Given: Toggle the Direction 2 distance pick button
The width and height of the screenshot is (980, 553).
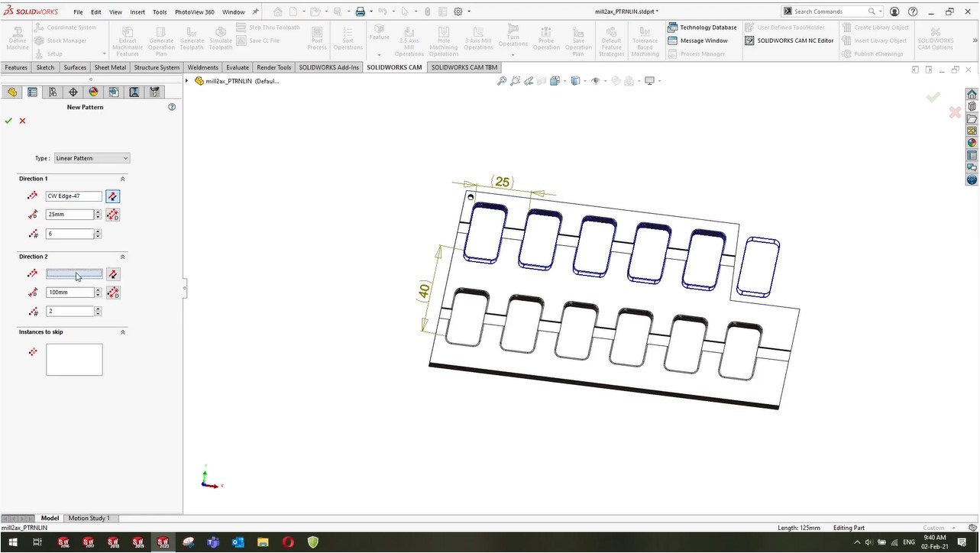Looking at the screenshot, I should (x=112, y=293).
